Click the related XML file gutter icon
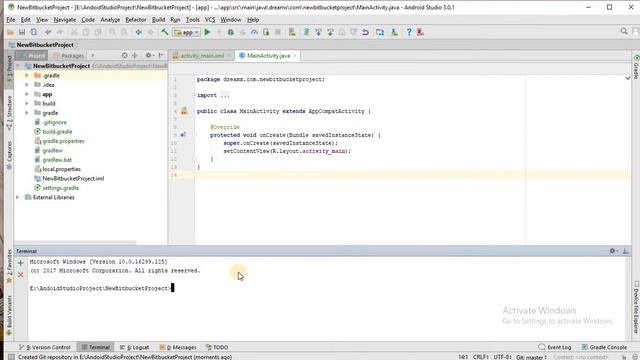This screenshot has width=640, height=360. 184,111
